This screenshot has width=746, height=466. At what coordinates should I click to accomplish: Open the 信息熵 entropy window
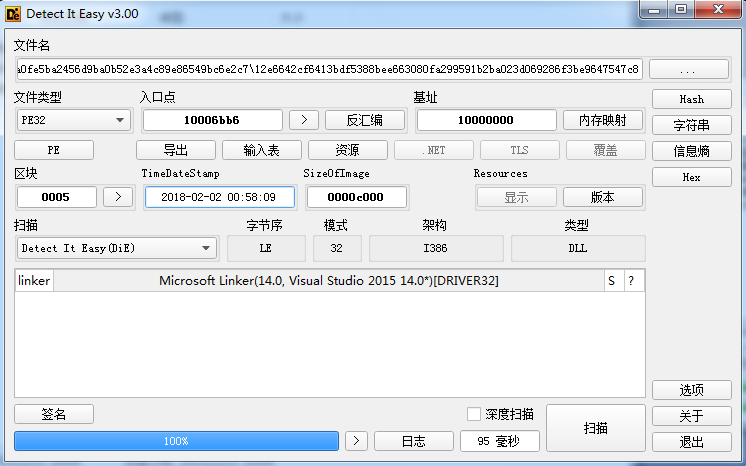click(x=691, y=151)
